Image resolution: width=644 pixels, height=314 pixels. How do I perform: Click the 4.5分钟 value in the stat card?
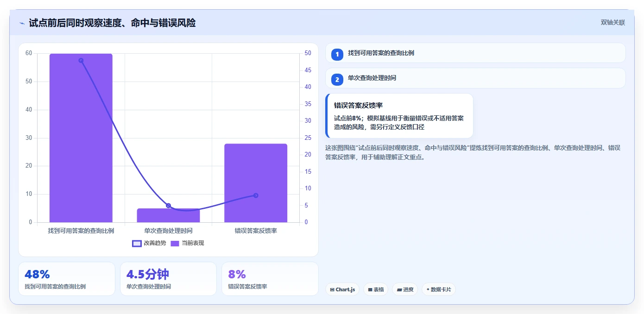(148, 274)
